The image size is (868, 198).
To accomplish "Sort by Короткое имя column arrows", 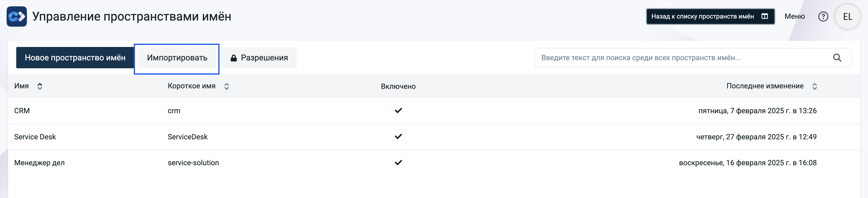I will pos(226,86).
